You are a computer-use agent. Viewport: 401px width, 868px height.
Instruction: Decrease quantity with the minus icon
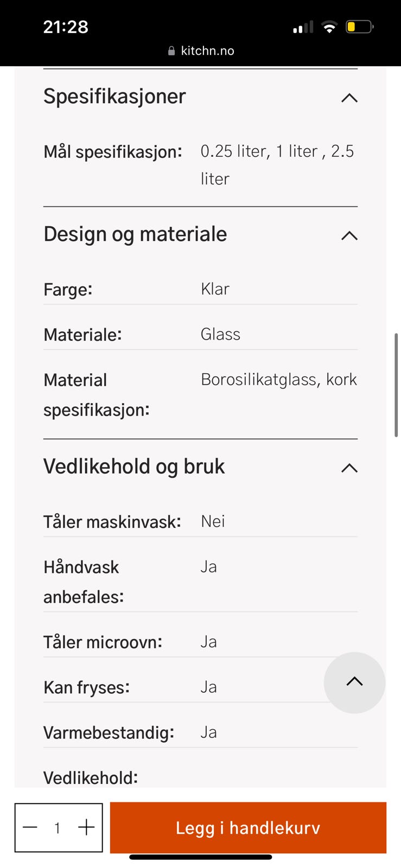tap(30, 827)
